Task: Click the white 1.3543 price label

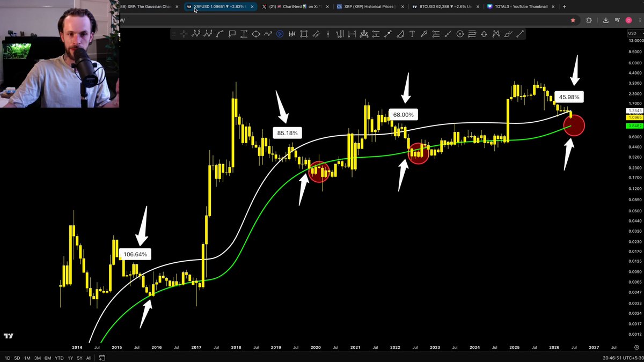Action: pyautogui.click(x=634, y=111)
